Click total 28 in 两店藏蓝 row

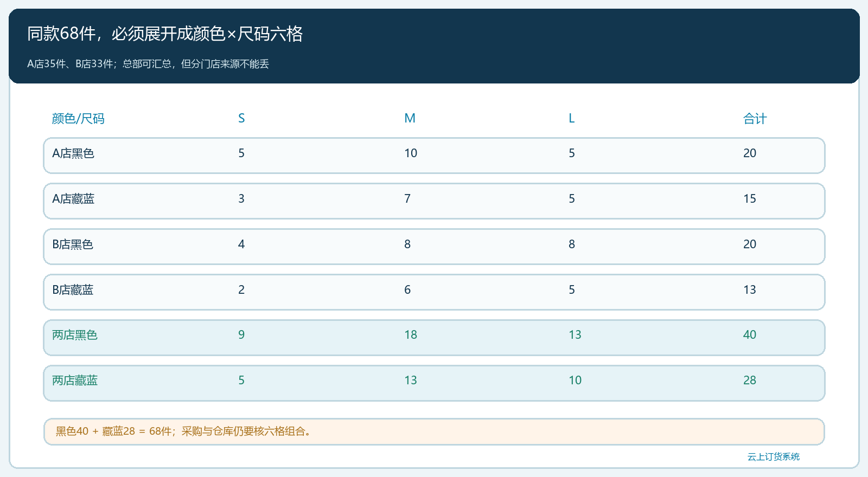(750, 381)
